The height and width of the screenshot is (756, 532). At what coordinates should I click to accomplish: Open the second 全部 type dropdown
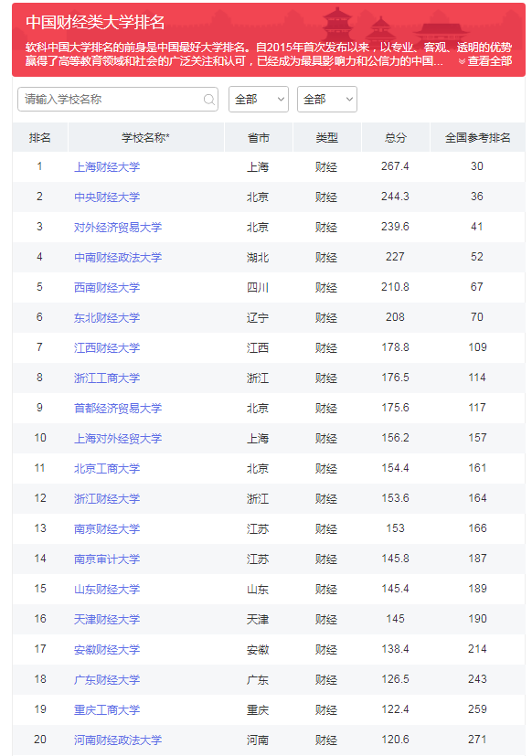coord(327,100)
